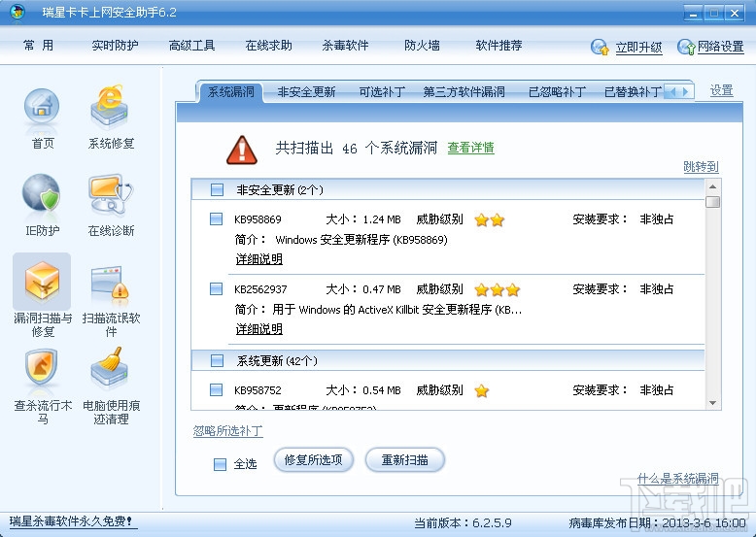Click the 重新扫描 button

pos(405,460)
